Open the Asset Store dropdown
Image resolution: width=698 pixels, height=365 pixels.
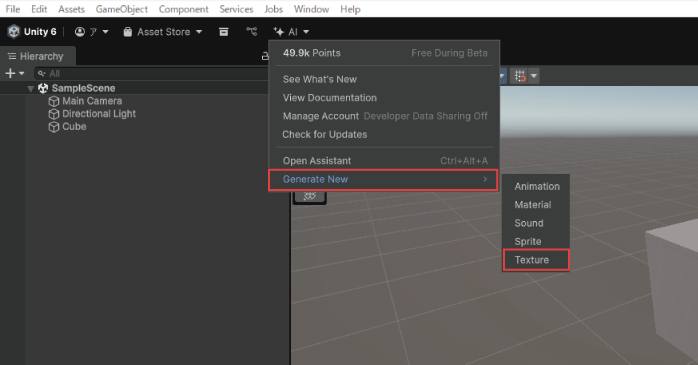coord(163,32)
